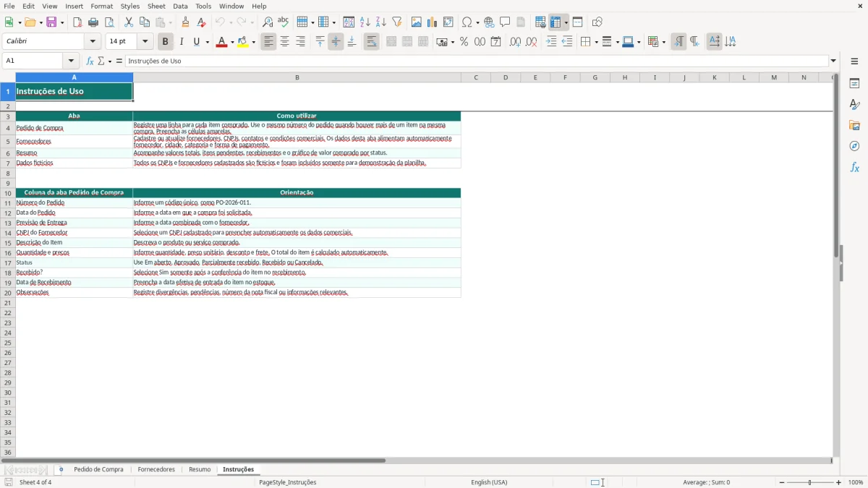This screenshot has height=488, width=868.
Task: Insert a chart from toolbar
Action: pos(433,22)
